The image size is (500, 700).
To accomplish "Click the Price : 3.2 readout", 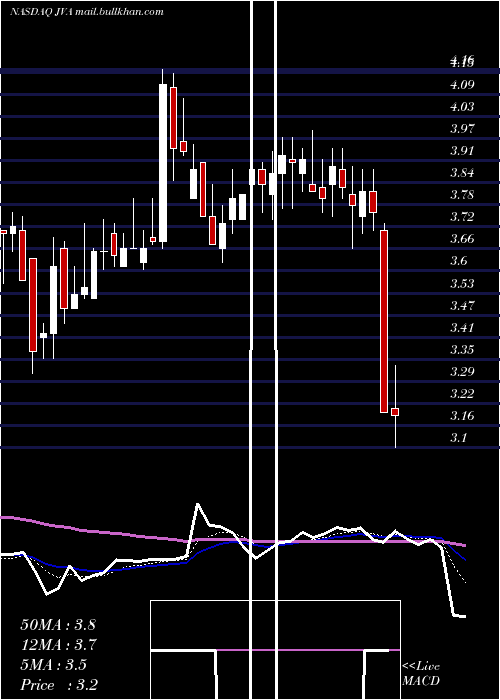I will [x=59, y=685].
